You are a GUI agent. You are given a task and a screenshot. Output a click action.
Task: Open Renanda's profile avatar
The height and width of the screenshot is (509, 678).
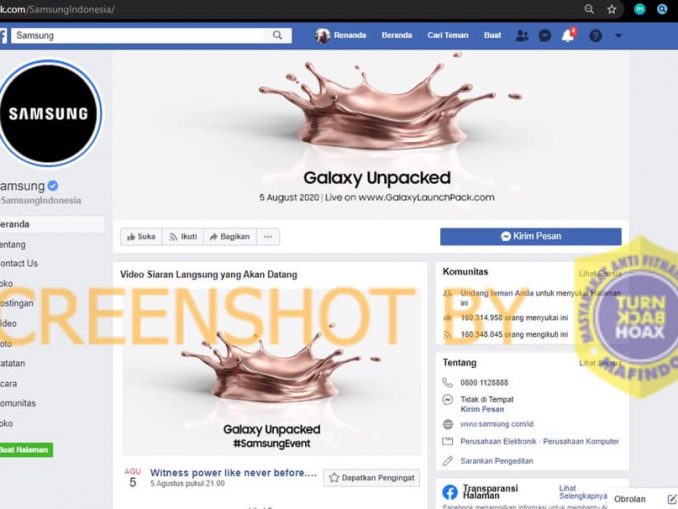pos(322,35)
